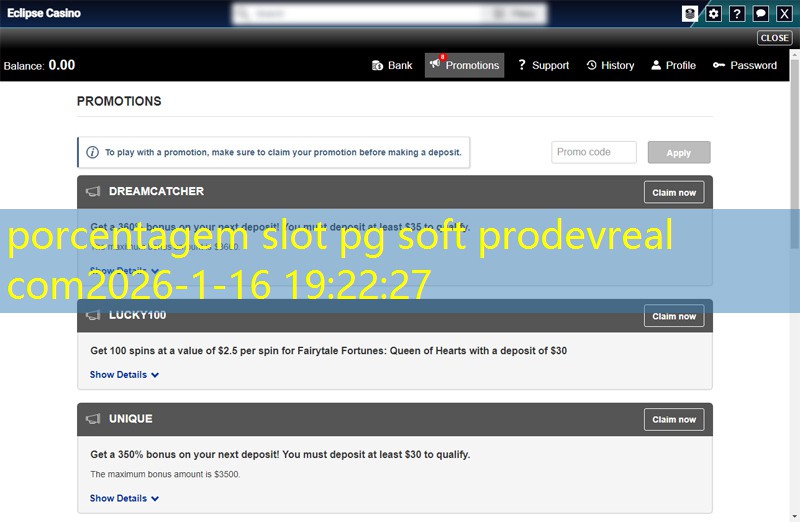Image resolution: width=800 pixels, height=522 pixels.
Task: Open live chat speech bubble icon
Action: point(761,14)
